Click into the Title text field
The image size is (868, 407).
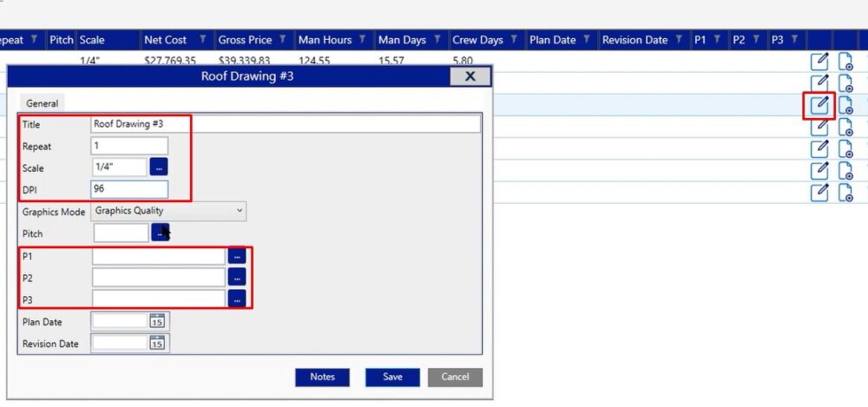[285, 124]
